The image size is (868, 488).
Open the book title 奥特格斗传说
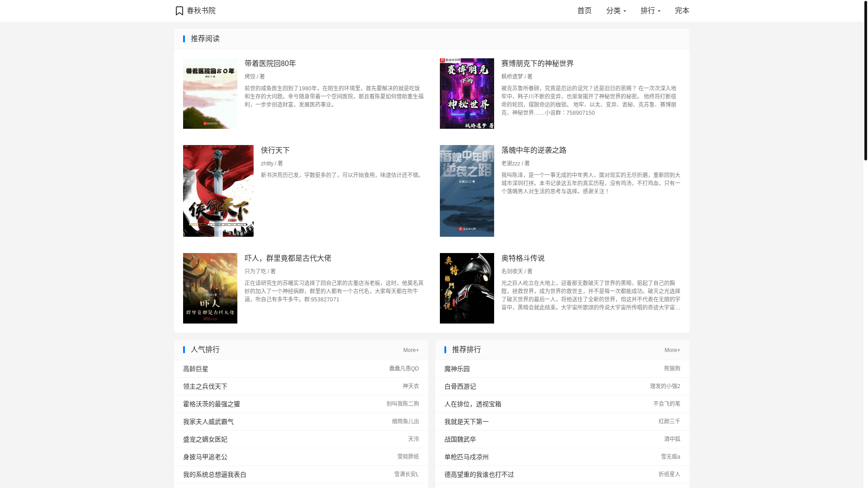pos(523,258)
